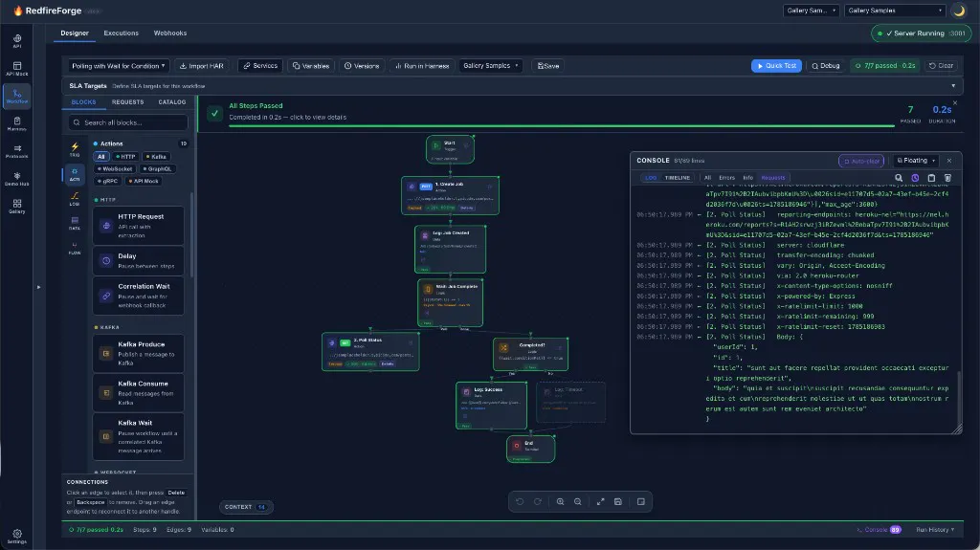The image size is (980, 550).
Task: Filter console by Errors
Action: [726, 178]
